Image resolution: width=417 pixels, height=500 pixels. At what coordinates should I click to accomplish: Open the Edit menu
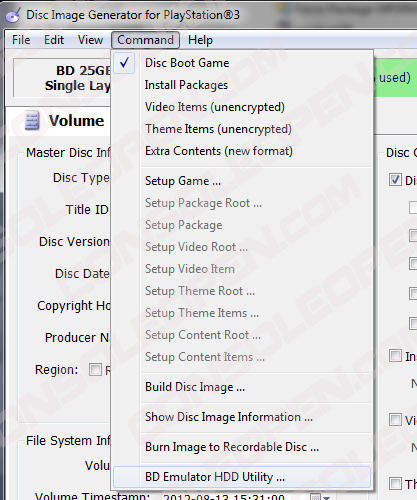54,40
